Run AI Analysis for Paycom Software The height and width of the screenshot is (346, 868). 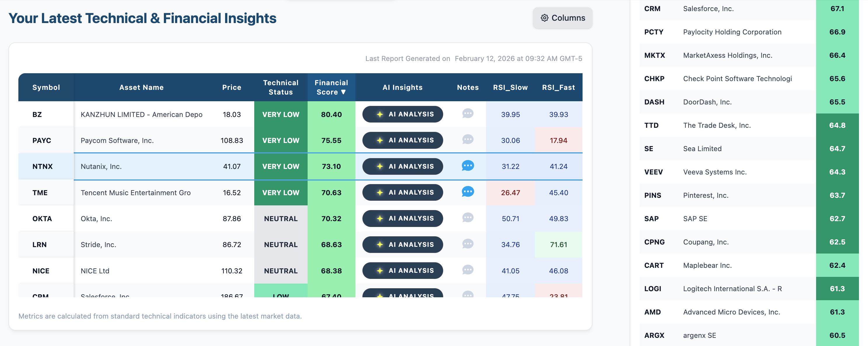[x=402, y=140]
